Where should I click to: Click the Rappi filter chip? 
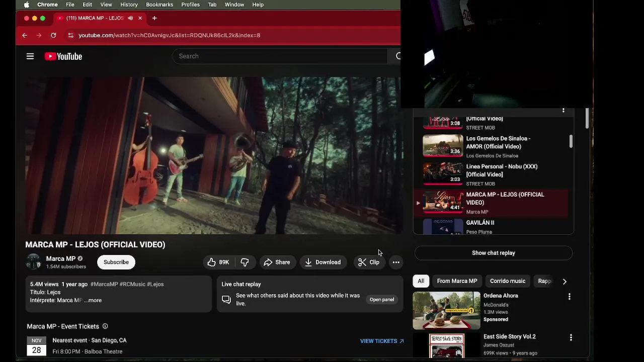[x=544, y=281]
